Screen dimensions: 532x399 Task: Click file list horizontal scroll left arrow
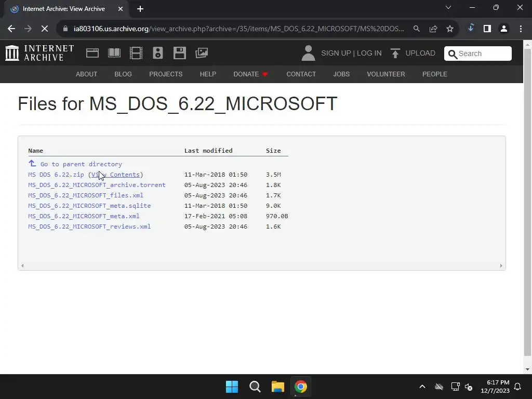(22, 266)
